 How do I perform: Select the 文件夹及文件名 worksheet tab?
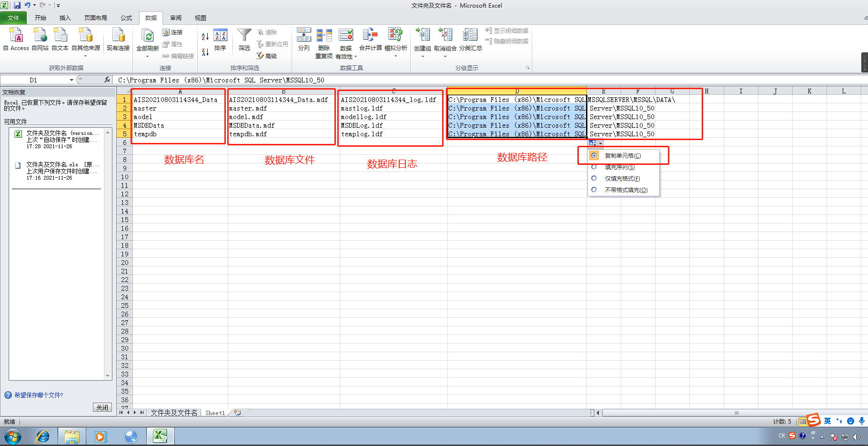pyautogui.click(x=174, y=413)
